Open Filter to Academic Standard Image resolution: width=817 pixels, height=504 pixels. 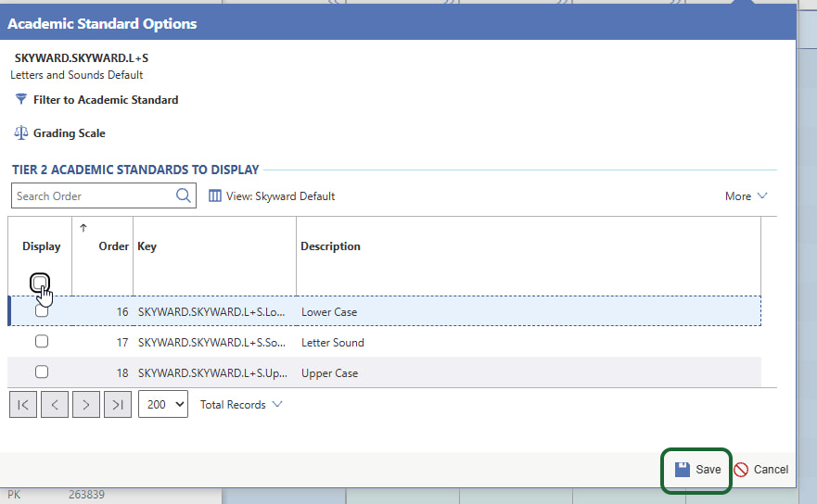[x=106, y=99]
